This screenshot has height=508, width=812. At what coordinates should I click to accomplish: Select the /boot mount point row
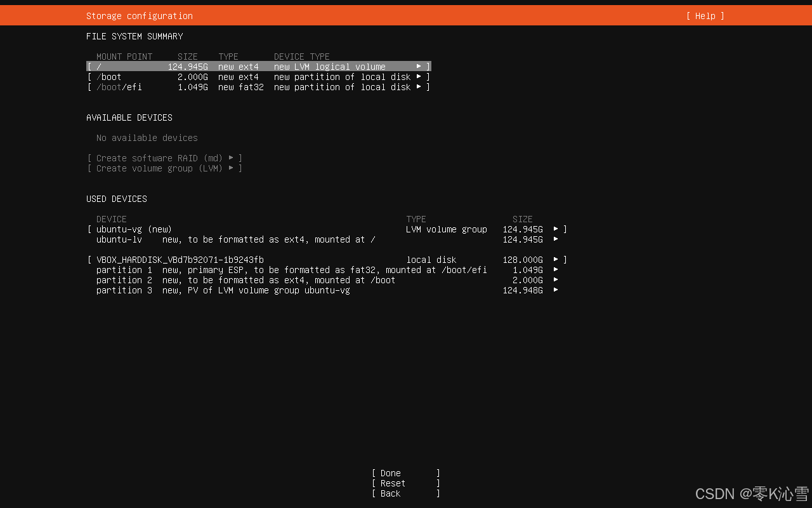tap(259, 77)
